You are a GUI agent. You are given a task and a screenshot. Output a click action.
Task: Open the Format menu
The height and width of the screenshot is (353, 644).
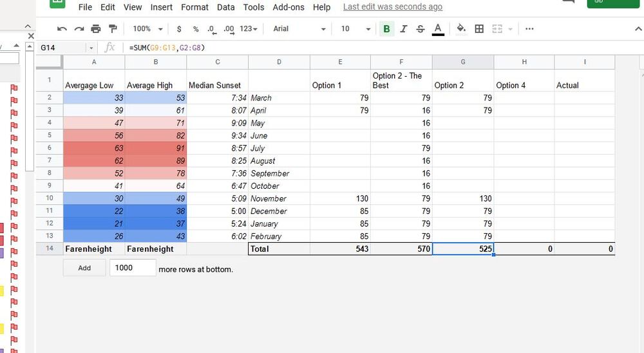click(194, 7)
